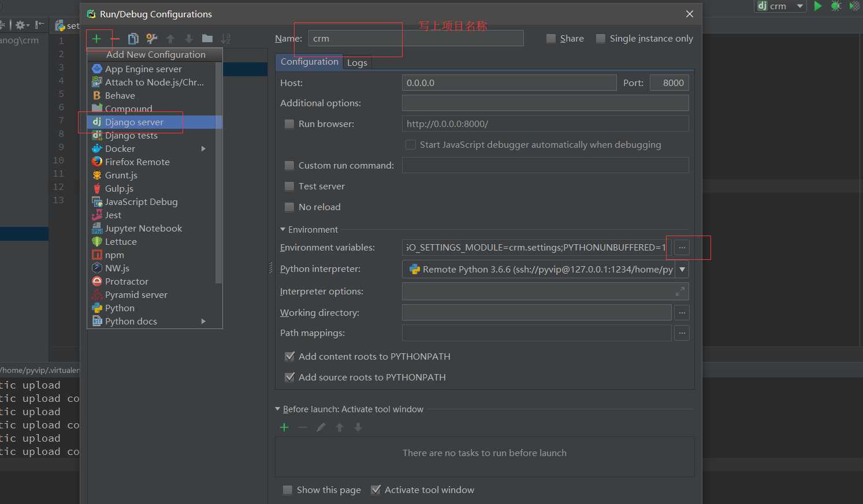Click the red minus Remove Configuration icon

115,39
